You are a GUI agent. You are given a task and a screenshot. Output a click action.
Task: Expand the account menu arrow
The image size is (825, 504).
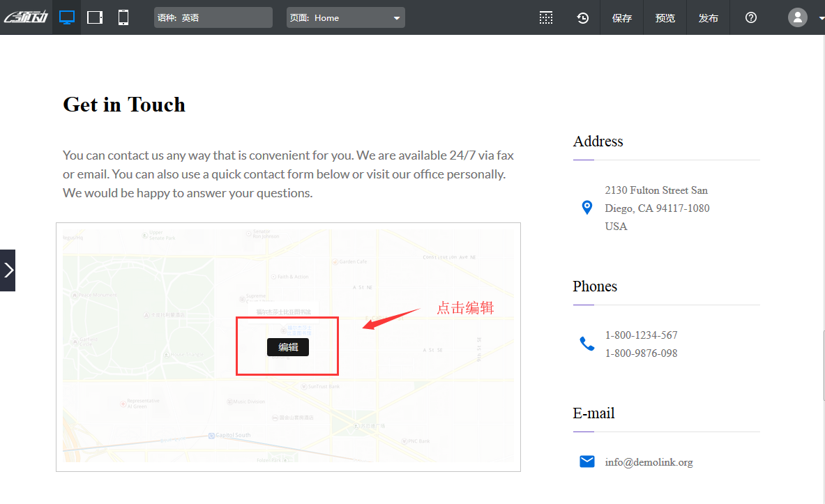tap(821, 19)
